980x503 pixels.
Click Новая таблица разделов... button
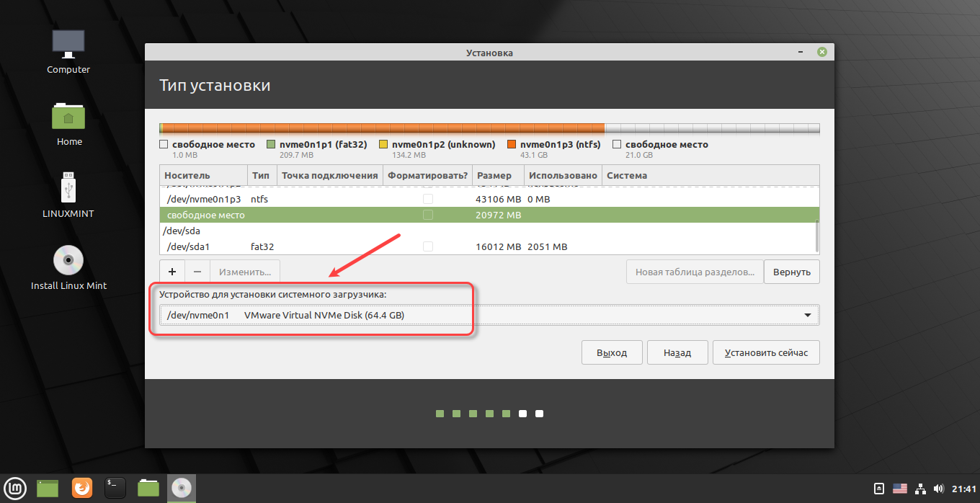pyautogui.click(x=695, y=272)
